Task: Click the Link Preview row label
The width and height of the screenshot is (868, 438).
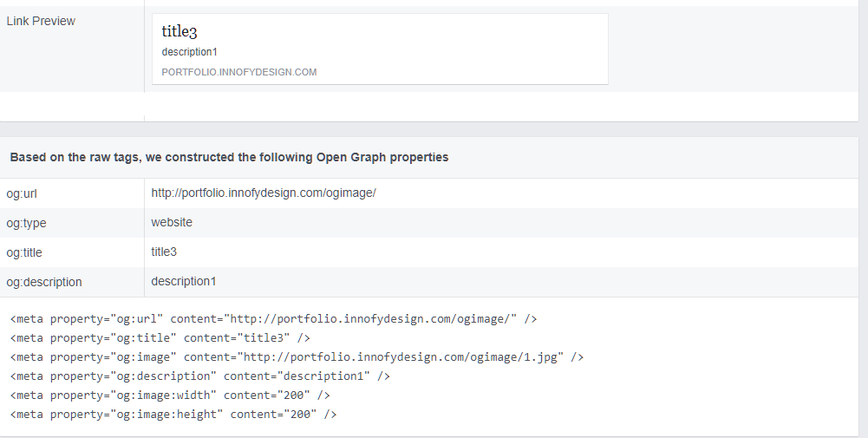Action: (x=41, y=21)
